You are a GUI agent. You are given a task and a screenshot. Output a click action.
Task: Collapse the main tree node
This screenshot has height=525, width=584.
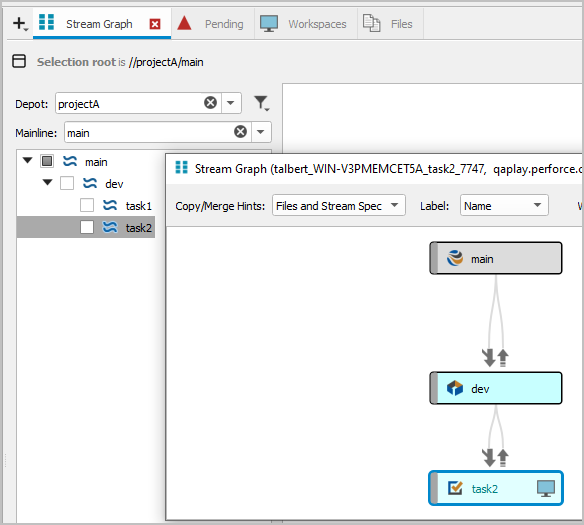click(x=28, y=160)
